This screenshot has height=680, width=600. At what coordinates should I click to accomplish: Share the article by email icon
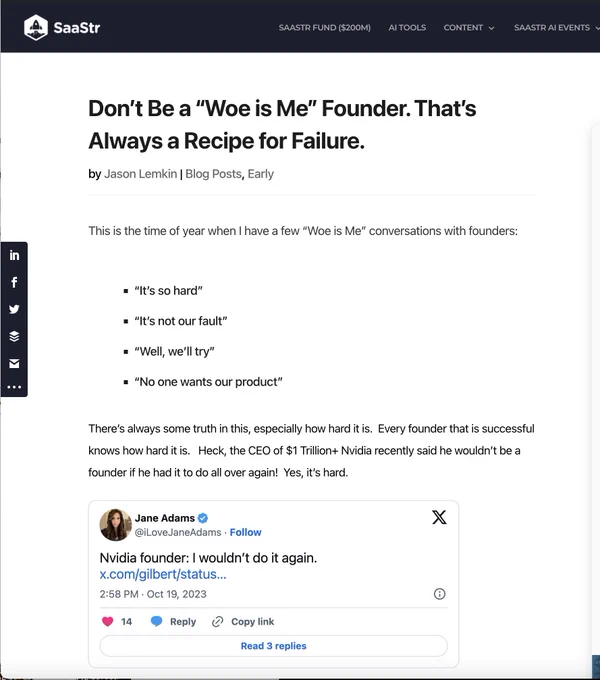(x=14, y=363)
